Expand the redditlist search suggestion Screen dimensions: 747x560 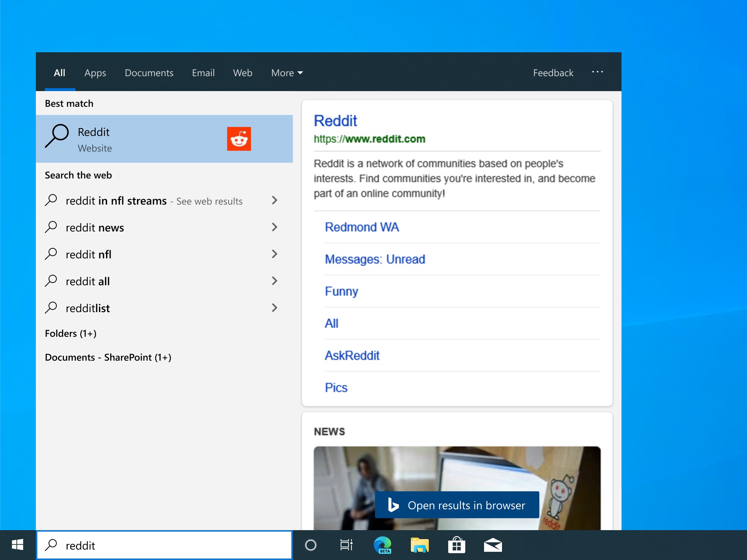pyautogui.click(x=274, y=307)
